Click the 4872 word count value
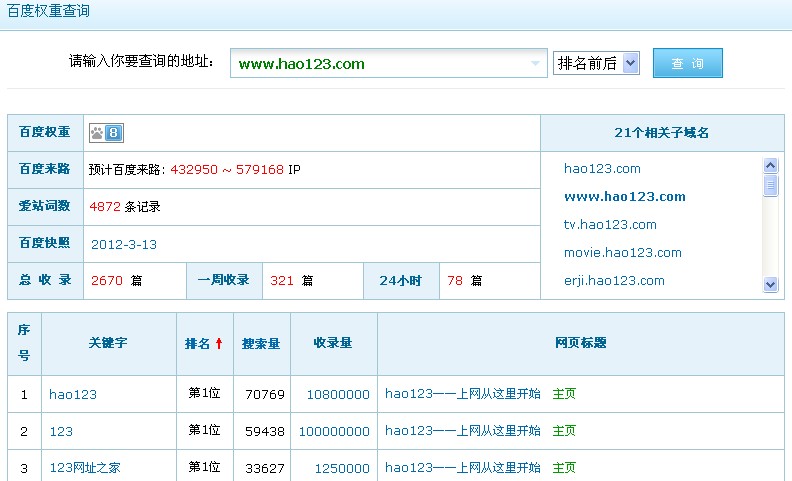 click(x=105, y=207)
